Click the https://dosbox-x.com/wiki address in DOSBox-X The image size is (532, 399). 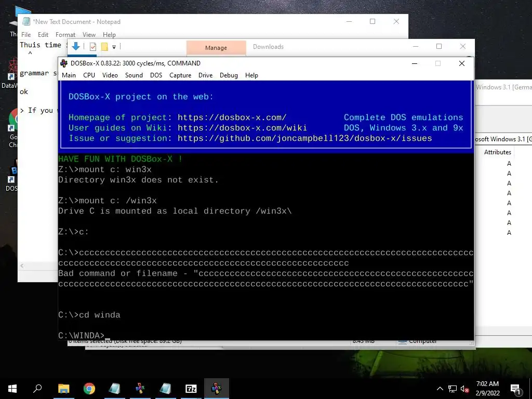point(242,128)
